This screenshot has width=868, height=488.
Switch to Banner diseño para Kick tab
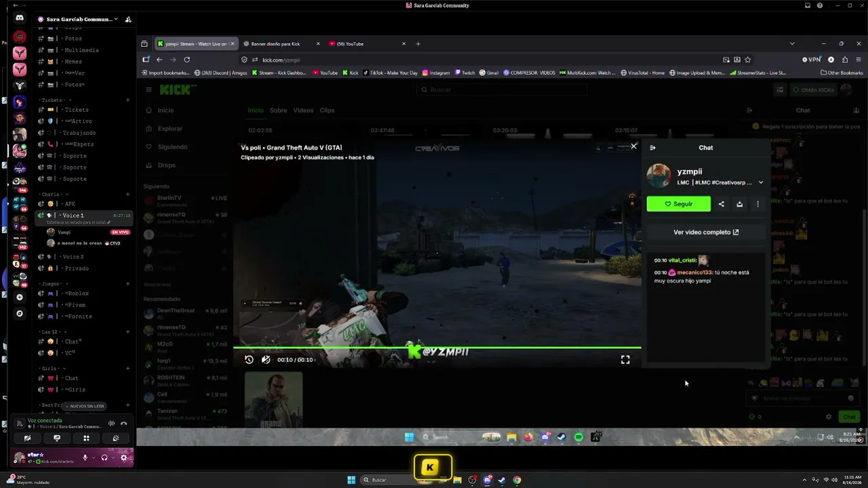click(x=281, y=44)
